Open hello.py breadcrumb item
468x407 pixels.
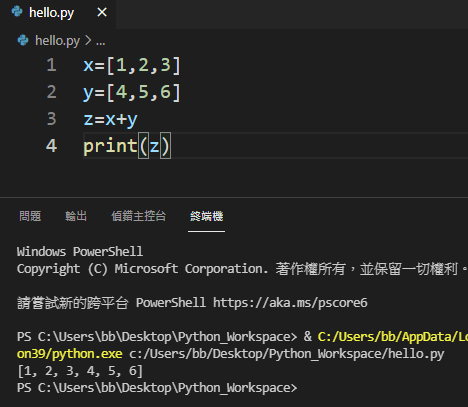pos(57,41)
